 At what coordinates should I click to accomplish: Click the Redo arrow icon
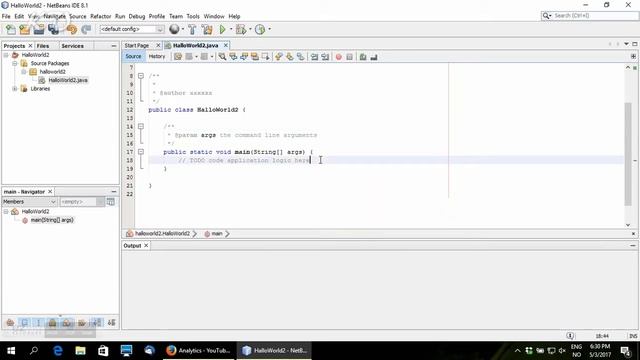(x=86, y=29)
